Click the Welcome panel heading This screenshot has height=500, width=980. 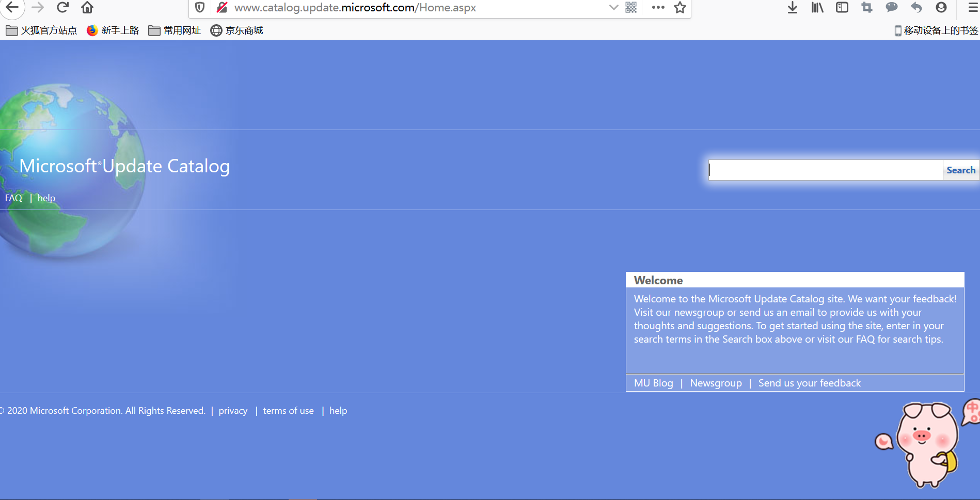(x=658, y=280)
